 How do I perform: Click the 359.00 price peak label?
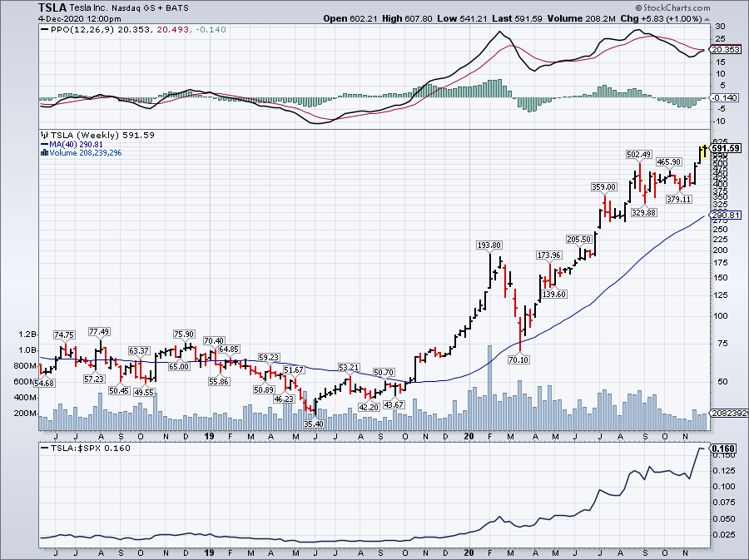pyautogui.click(x=604, y=186)
